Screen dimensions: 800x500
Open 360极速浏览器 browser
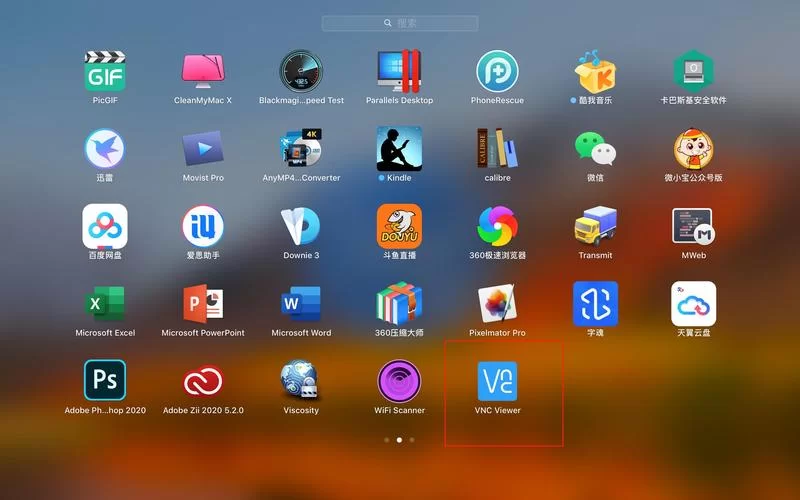pos(497,227)
